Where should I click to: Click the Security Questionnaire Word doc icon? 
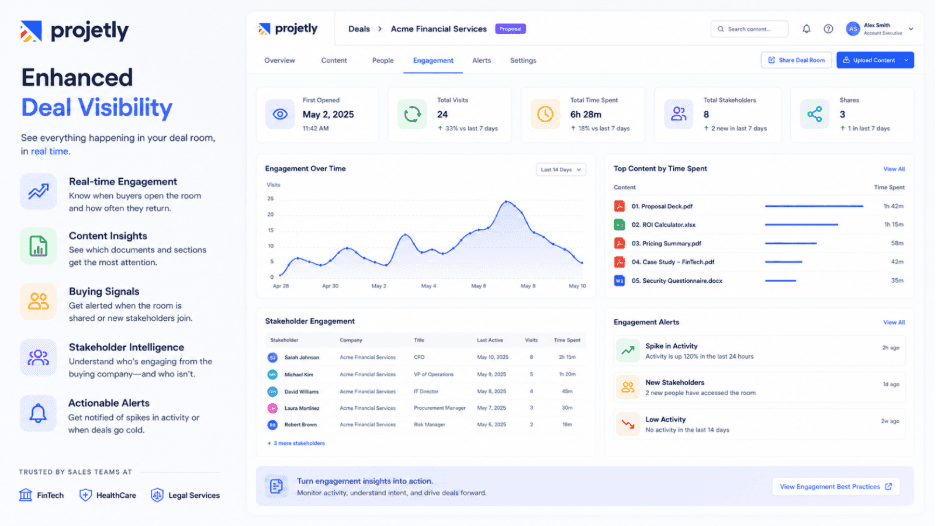[x=620, y=280]
